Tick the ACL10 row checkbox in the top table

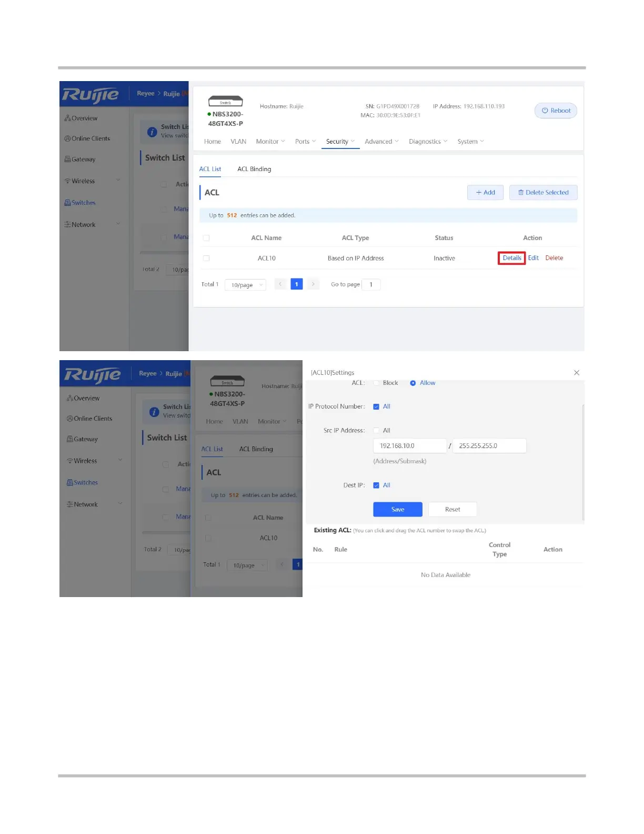[x=206, y=258]
